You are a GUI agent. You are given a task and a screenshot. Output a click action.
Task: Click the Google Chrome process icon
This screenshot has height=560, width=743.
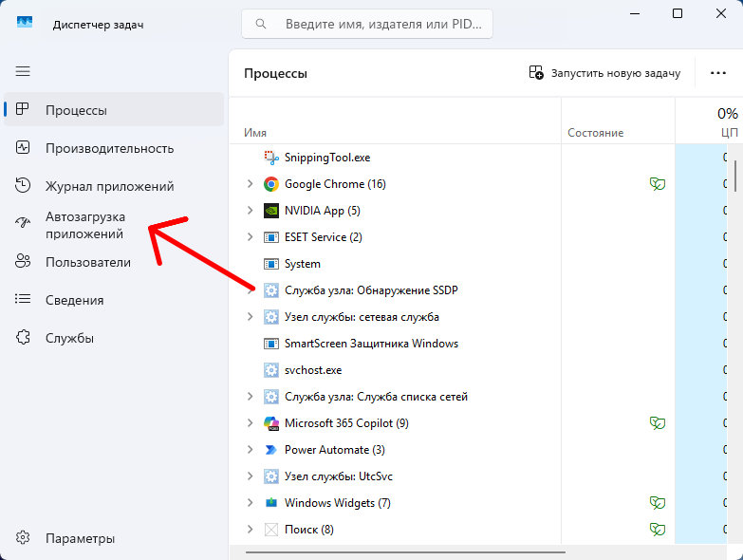point(271,184)
